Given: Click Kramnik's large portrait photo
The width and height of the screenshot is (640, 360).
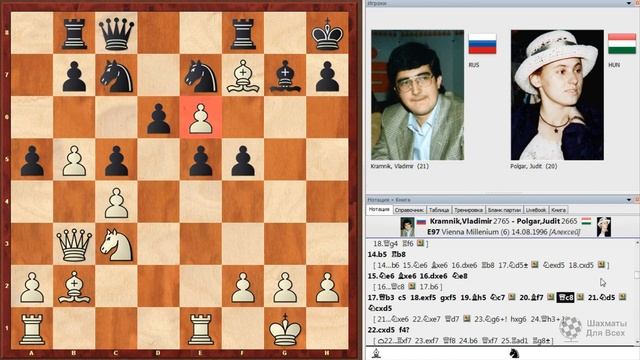Looking at the screenshot, I should coord(418,95).
